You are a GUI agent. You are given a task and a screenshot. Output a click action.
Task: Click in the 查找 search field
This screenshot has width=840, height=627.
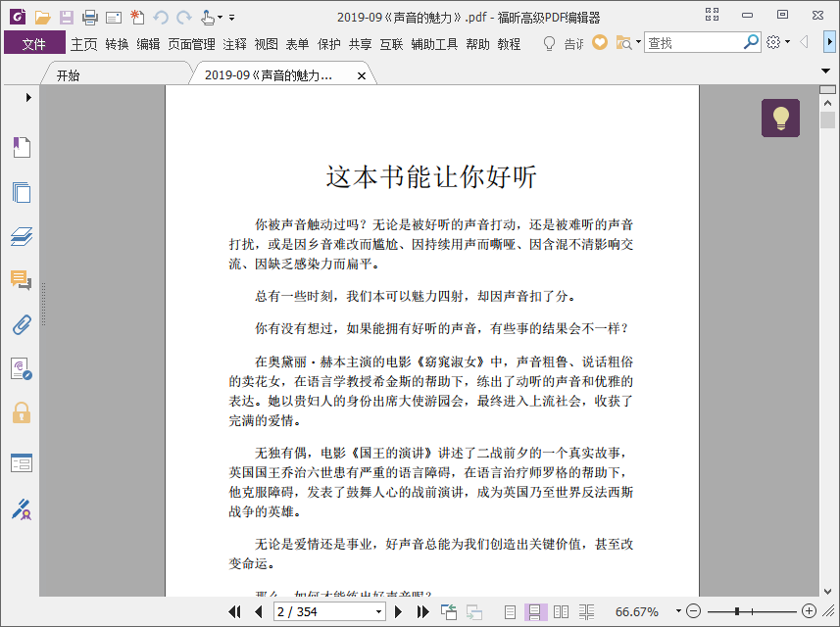point(693,42)
